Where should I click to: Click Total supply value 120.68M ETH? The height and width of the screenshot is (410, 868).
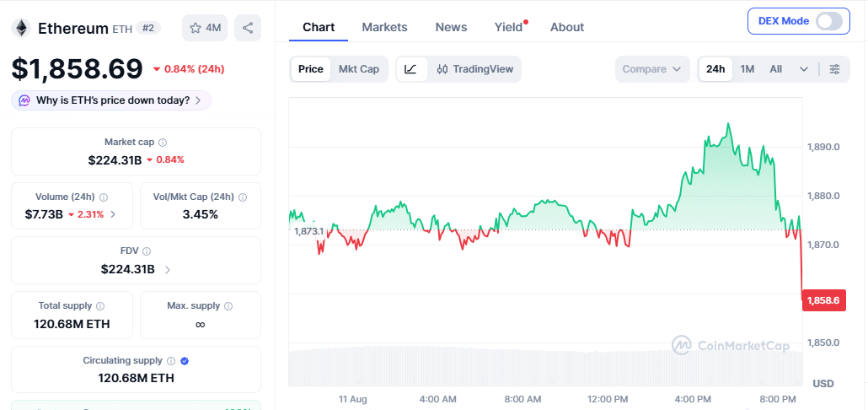pyautogui.click(x=72, y=324)
